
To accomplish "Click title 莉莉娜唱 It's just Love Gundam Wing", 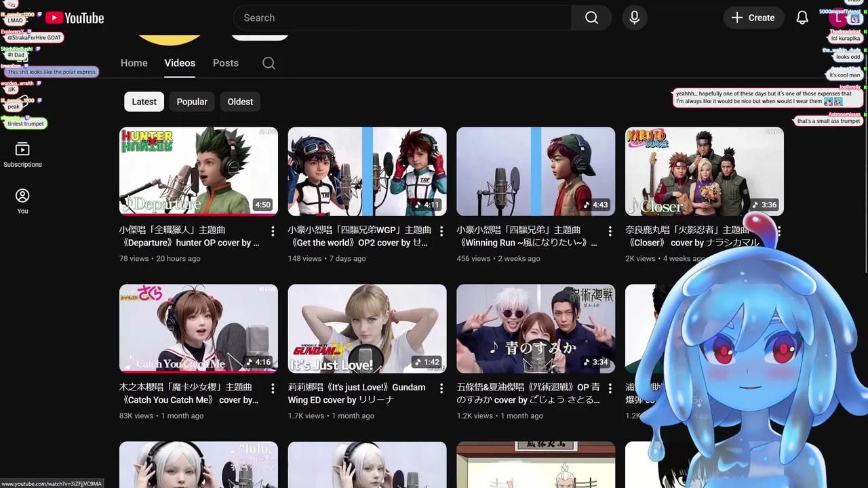I will (357, 394).
